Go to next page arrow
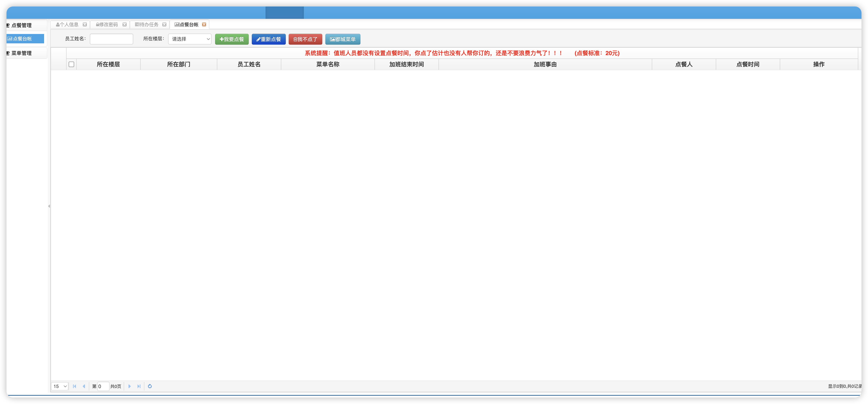 coord(129,386)
